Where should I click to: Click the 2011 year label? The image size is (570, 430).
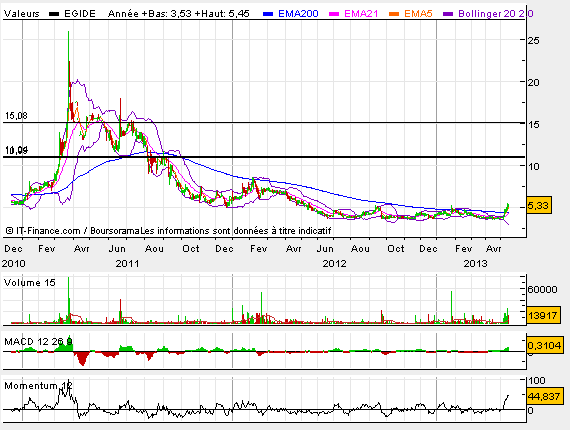127,264
